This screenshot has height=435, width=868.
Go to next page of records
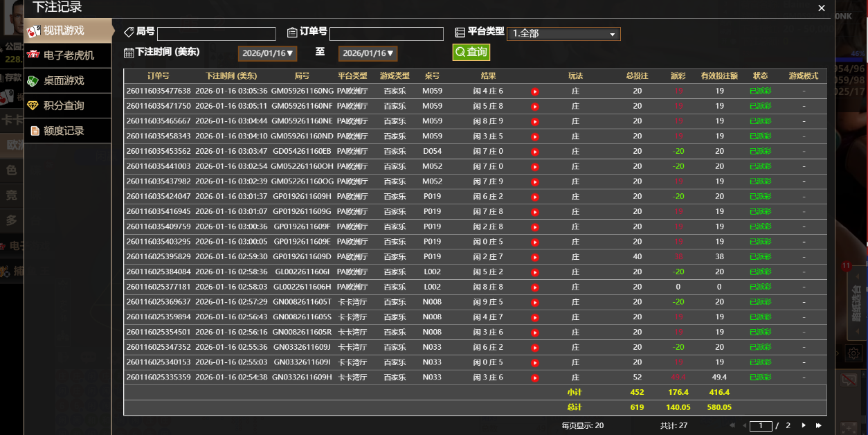[804, 425]
